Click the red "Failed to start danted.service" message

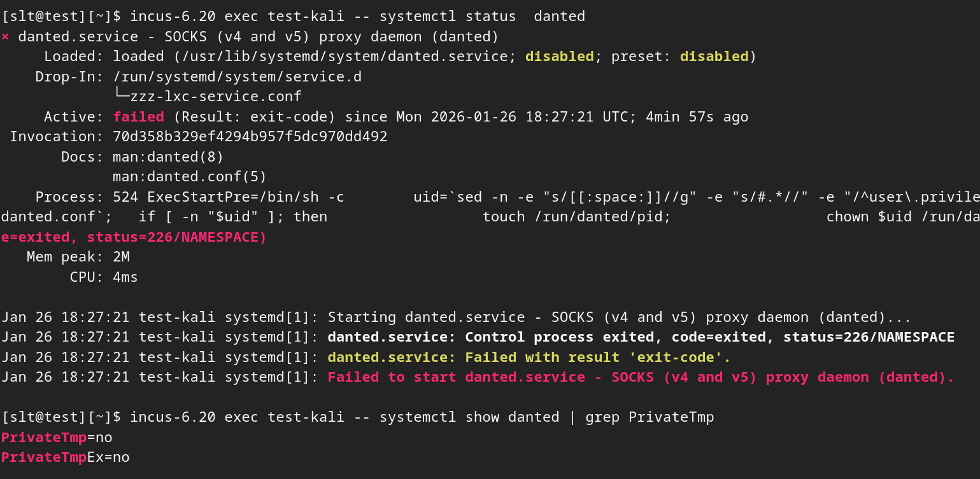[641, 377]
